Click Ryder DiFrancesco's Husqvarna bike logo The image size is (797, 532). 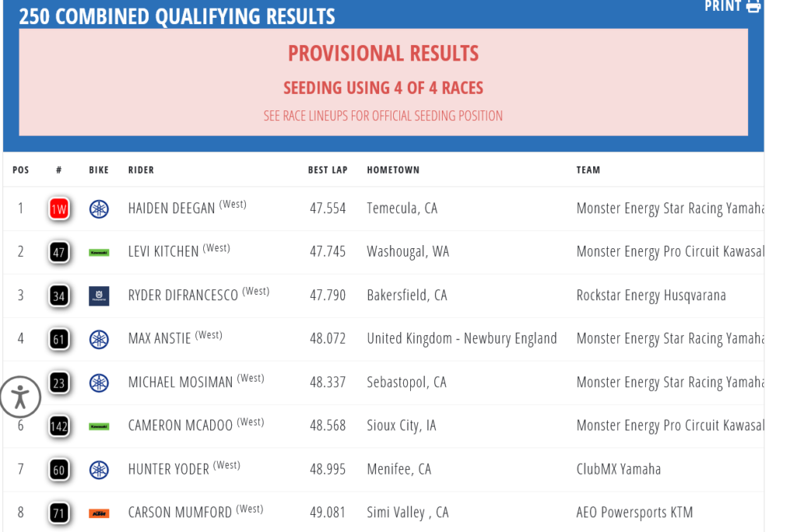(99, 296)
